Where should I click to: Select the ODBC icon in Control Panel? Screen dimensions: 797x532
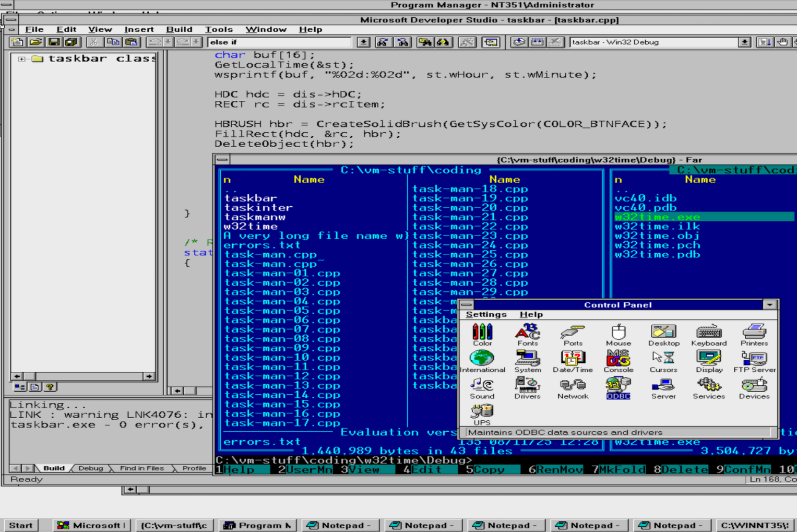(x=618, y=388)
